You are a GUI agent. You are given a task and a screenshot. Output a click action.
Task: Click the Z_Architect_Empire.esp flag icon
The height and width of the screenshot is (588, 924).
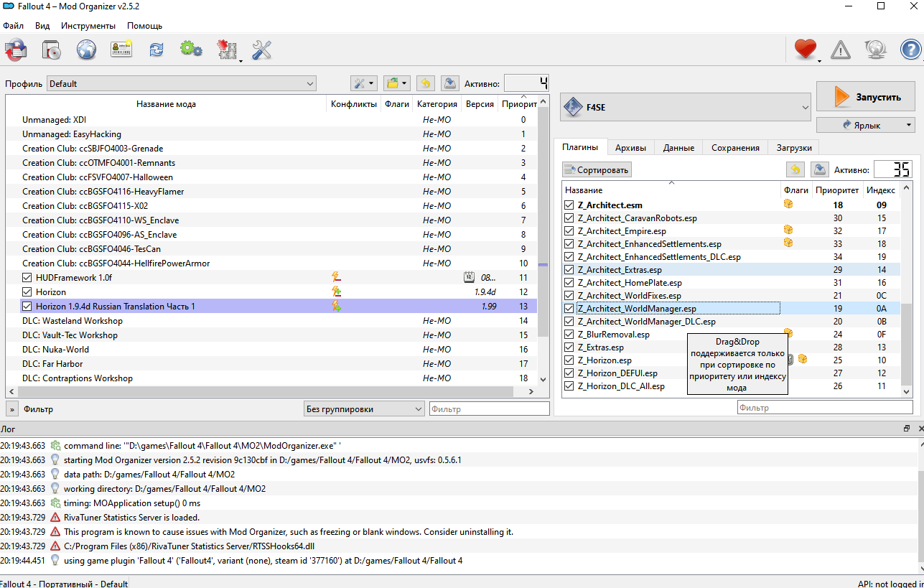(788, 230)
